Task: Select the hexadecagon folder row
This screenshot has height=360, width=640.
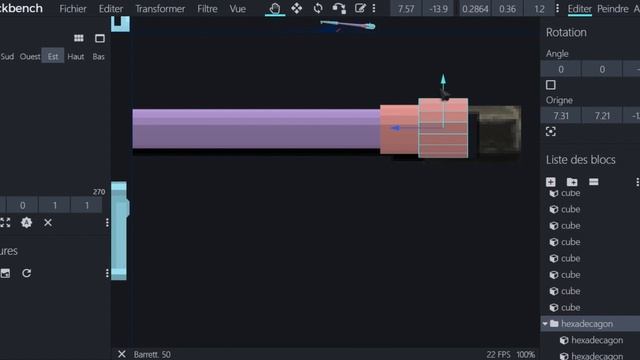Action: [590, 324]
